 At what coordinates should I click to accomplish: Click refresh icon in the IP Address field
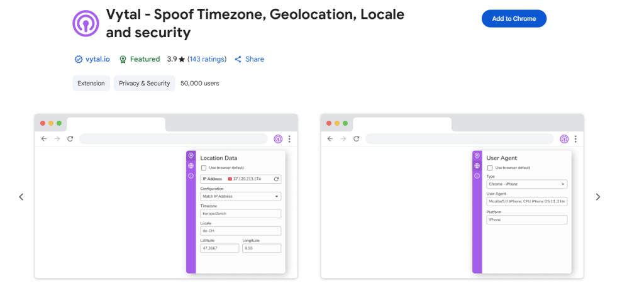(277, 179)
